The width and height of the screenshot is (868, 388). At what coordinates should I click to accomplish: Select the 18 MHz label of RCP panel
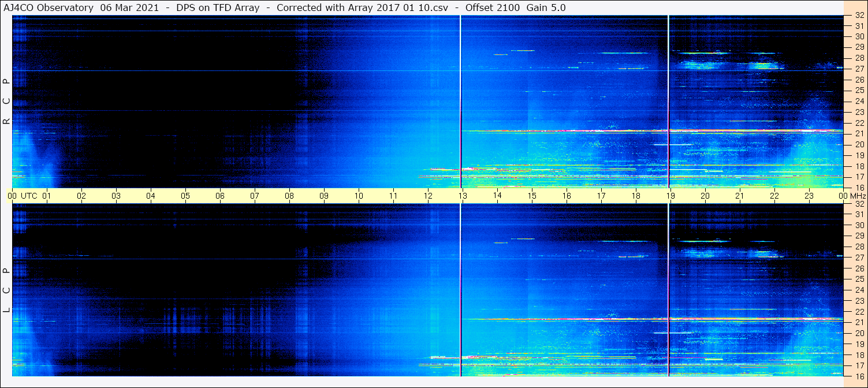pos(859,166)
